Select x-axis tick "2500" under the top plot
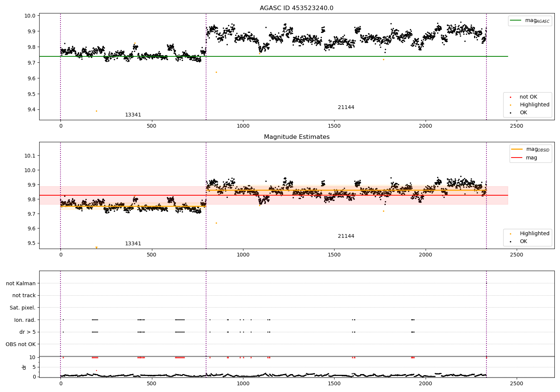 [517, 126]
